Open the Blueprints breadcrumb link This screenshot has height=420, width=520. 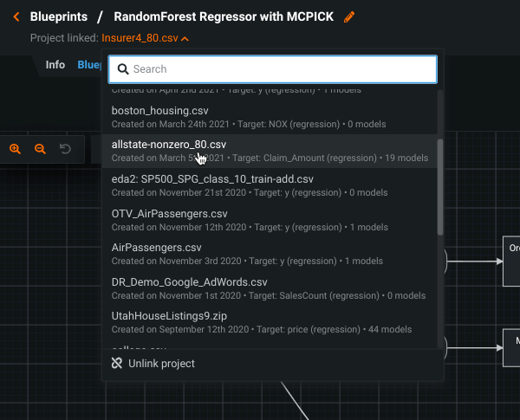59,16
